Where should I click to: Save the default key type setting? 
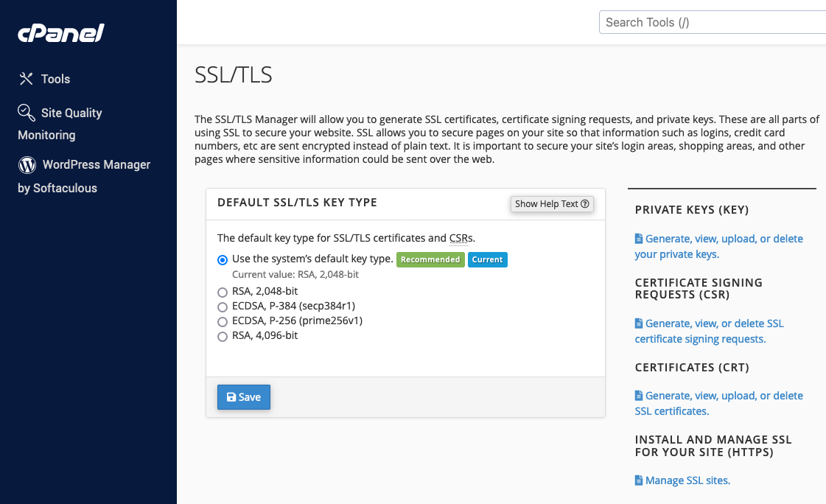(x=243, y=397)
